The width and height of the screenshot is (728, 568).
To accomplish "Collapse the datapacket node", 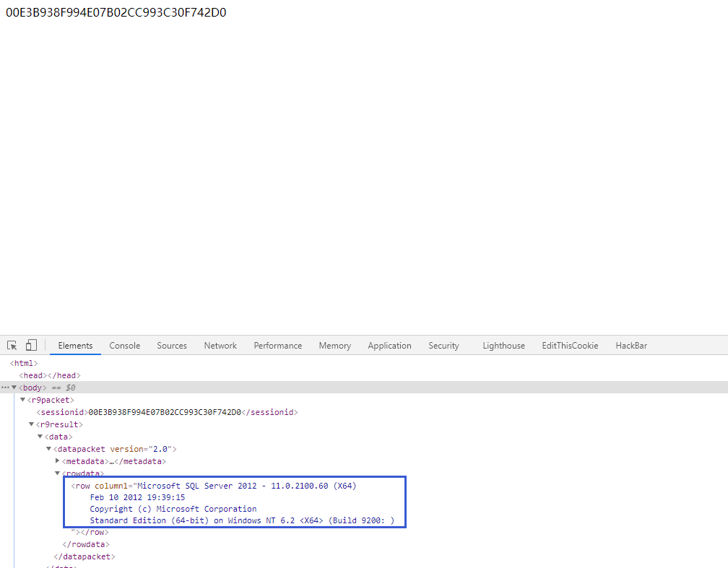I will coord(48,449).
